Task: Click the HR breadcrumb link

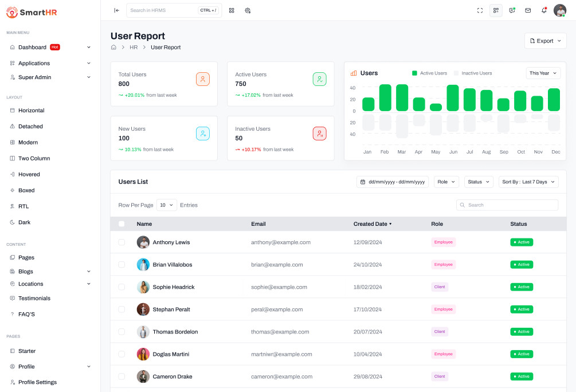Action: 134,48
